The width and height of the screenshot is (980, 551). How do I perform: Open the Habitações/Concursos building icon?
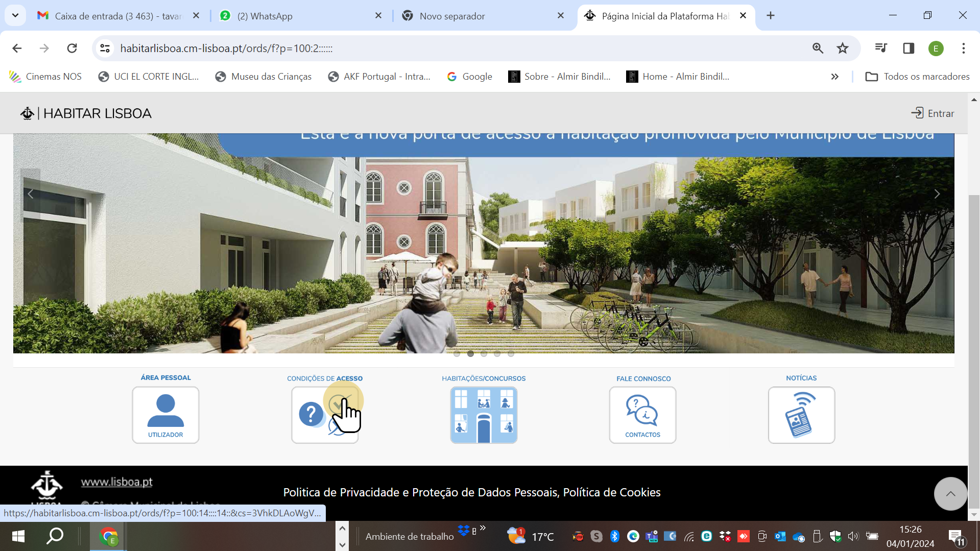point(484,415)
